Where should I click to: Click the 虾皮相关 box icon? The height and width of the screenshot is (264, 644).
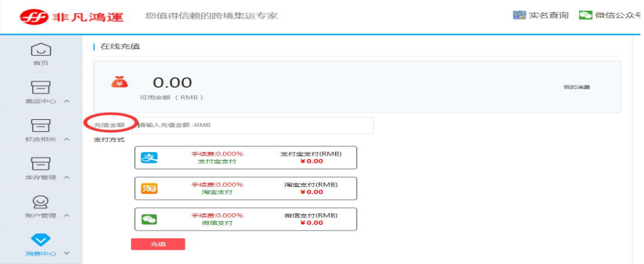[x=41, y=126]
